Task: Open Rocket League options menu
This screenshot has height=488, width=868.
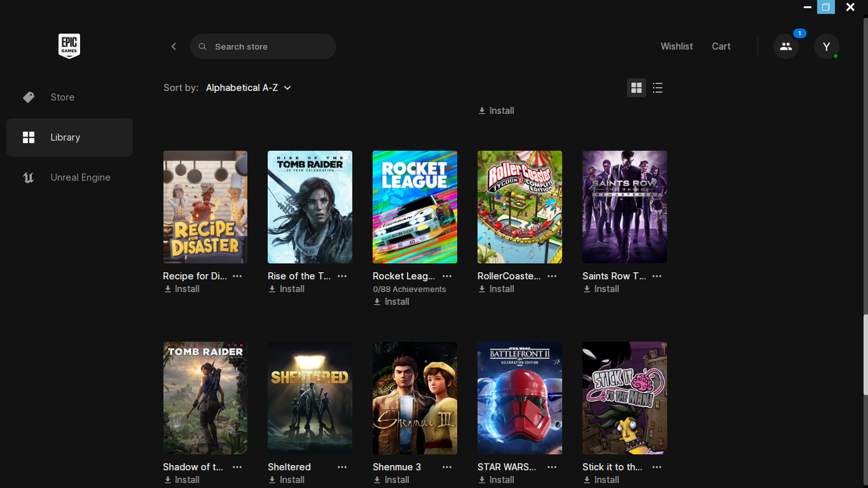Action: 447,276
